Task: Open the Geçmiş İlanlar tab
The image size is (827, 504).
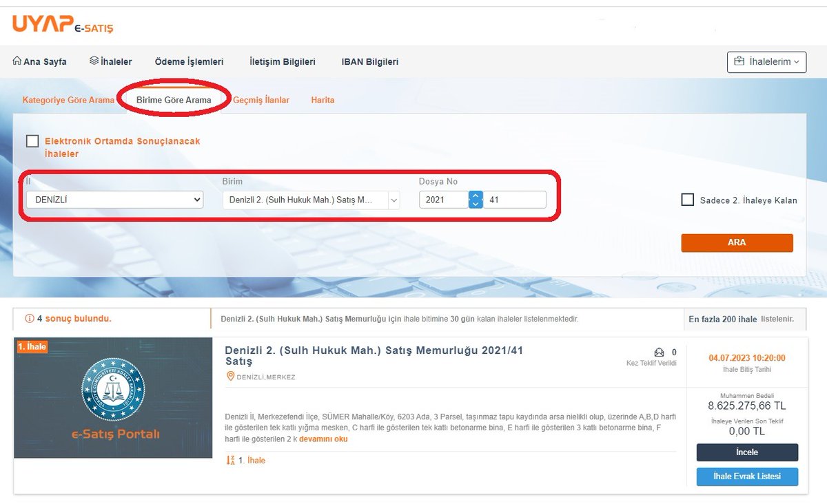Action: (x=261, y=100)
